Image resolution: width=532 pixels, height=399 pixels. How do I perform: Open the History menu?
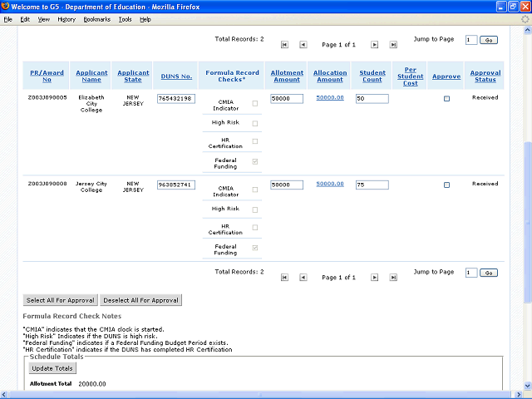click(x=66, y=19)
